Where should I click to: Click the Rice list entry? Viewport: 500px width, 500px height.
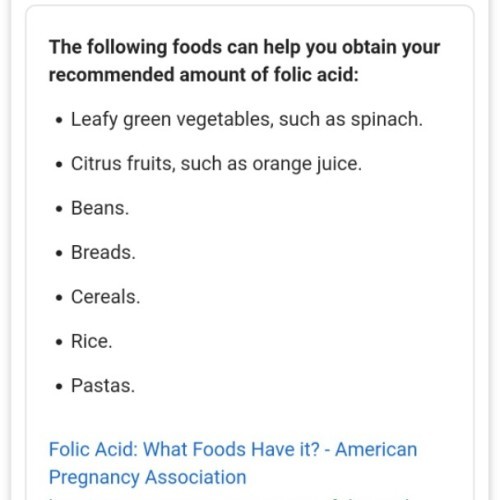[x=92, y=341]
